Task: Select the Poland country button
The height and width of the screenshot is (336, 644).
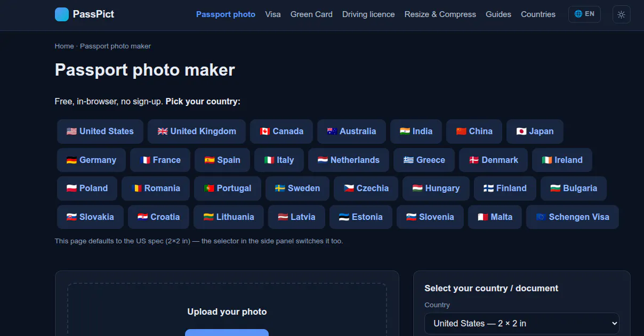Action: [87, 189]
